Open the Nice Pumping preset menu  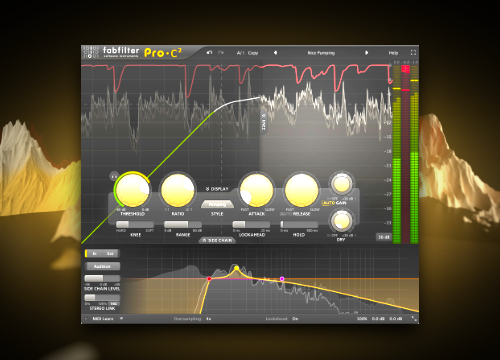321,53
